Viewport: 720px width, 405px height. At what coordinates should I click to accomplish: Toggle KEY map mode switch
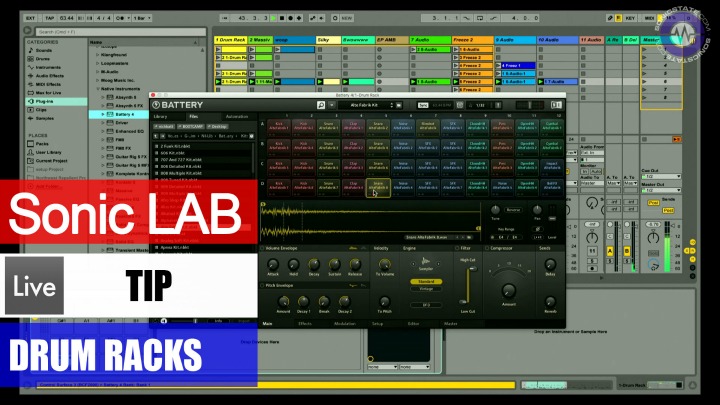630,18
